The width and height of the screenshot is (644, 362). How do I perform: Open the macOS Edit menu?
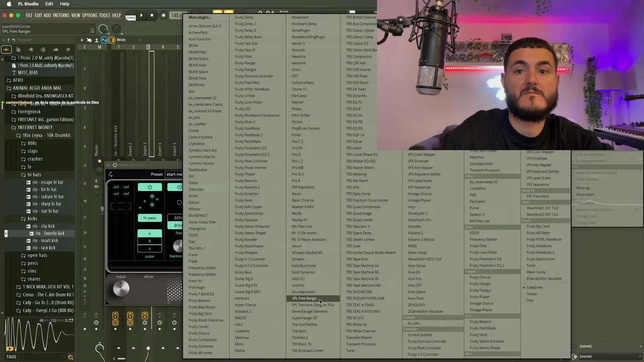click(x=49, y=4)
